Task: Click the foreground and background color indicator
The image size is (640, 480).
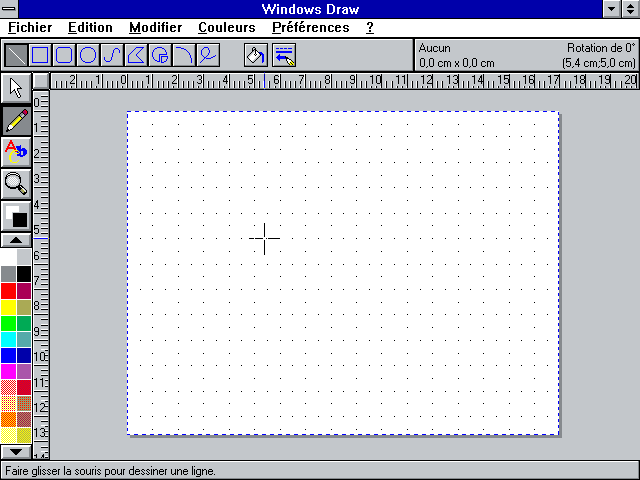Action: (16, 216)
